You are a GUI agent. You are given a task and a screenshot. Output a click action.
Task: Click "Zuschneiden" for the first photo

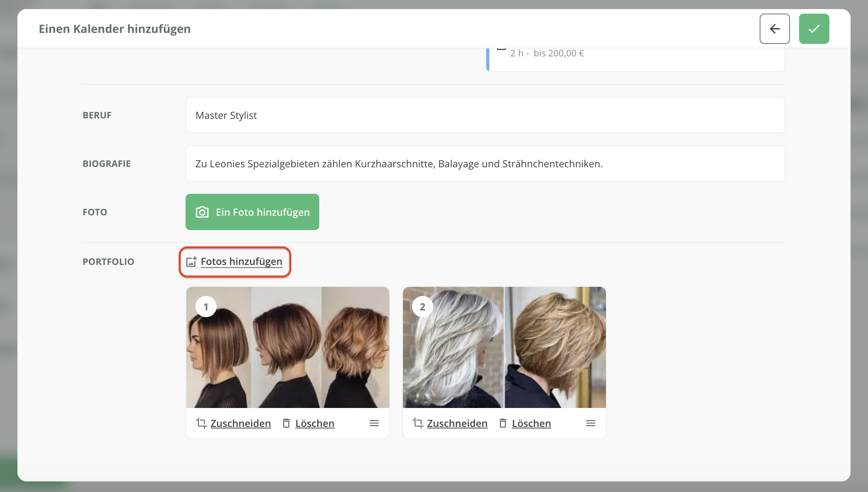240,423
